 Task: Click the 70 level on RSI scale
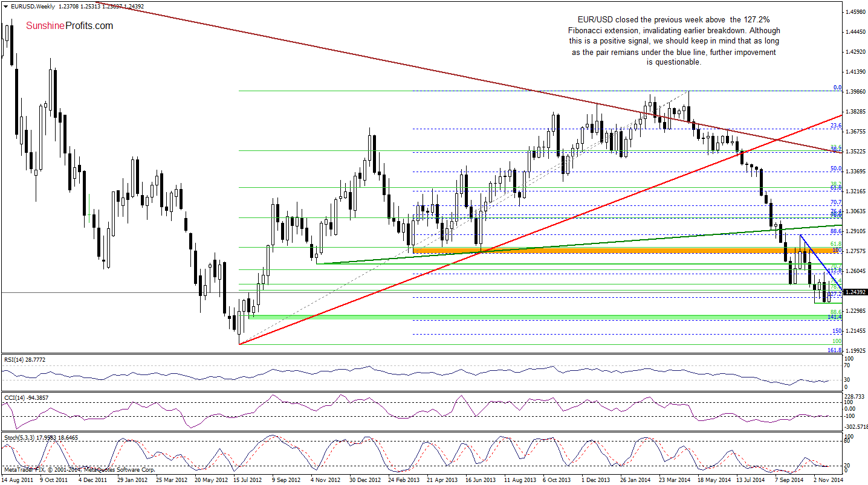(x=848, y=366)
